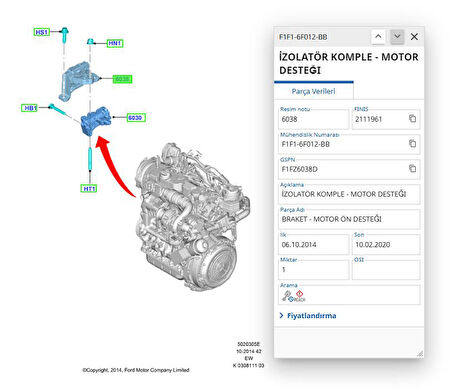Screen dimensions: 452x391
Task: Click panel header text F1F1-6F012-BB
Action: [x=303, y=37]
